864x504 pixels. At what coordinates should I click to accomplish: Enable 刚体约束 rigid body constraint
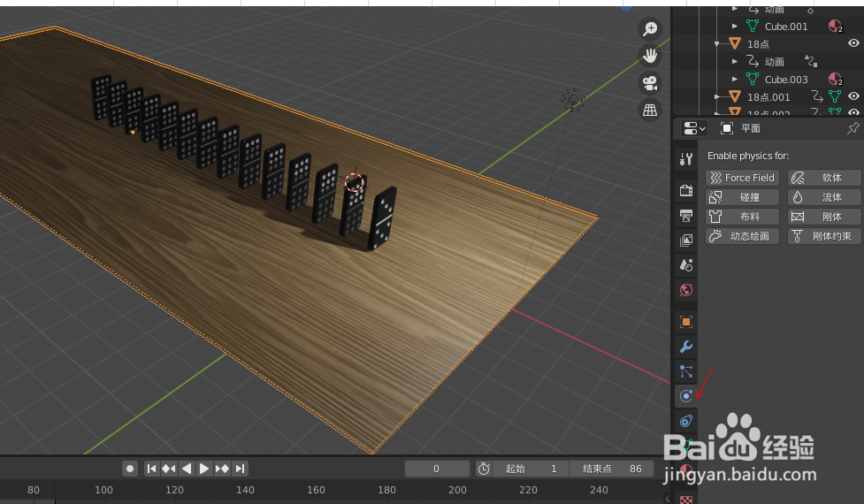(x=824, y=236)
